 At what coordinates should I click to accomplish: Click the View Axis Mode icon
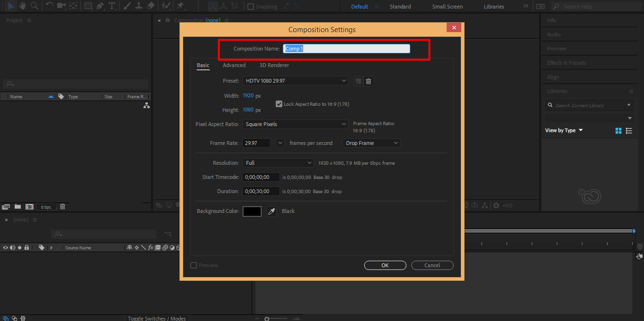pos(235,6)
